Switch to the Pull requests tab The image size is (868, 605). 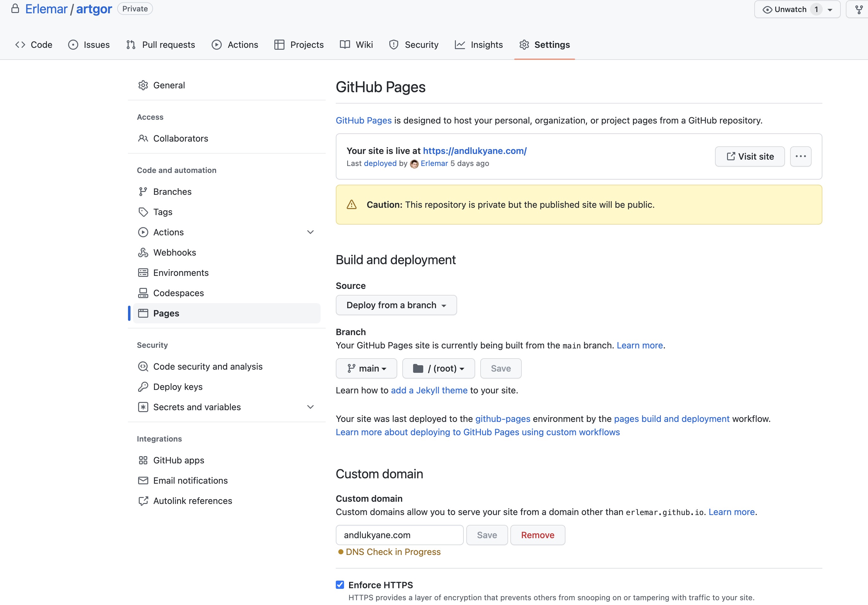point(161,45)
